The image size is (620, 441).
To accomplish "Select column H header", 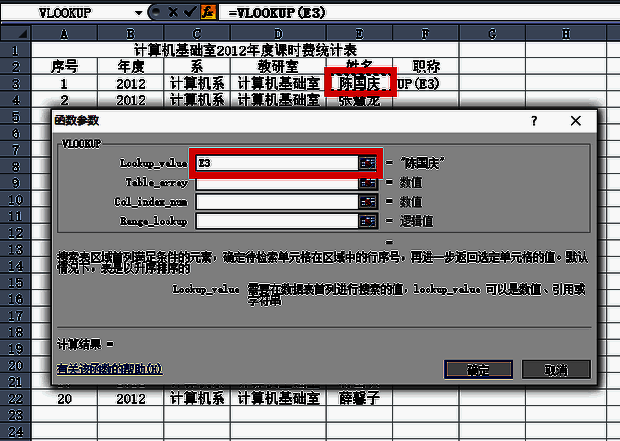I will pyautogui.click(x=566, y=34).
